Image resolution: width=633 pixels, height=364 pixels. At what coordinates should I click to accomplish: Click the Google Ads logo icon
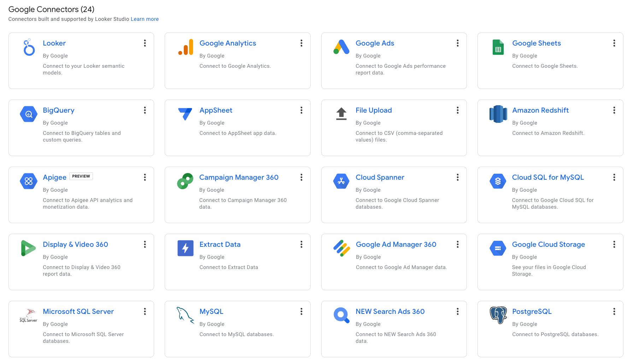(x=341, y=47)
